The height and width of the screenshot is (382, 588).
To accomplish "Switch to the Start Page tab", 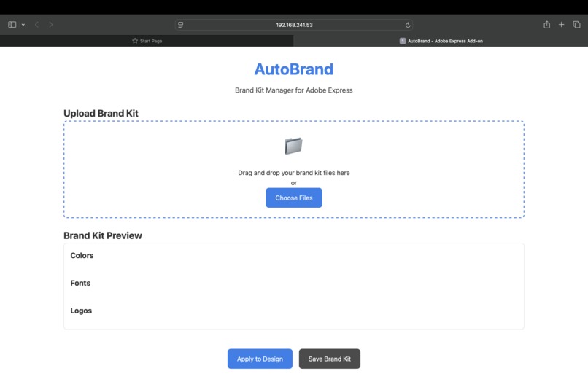I will 147,41.
